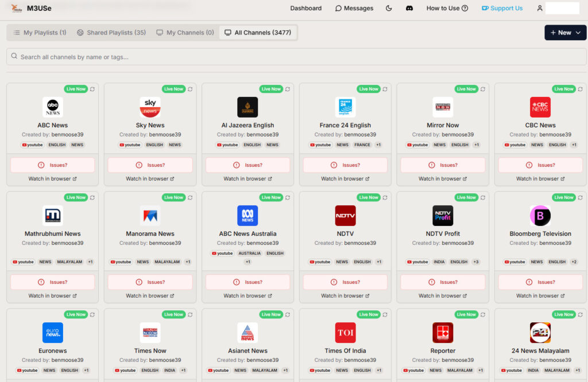This screenshot has height=382, width=588.
Task: Refresh the Asianet News status
Action: pos(288,314)
